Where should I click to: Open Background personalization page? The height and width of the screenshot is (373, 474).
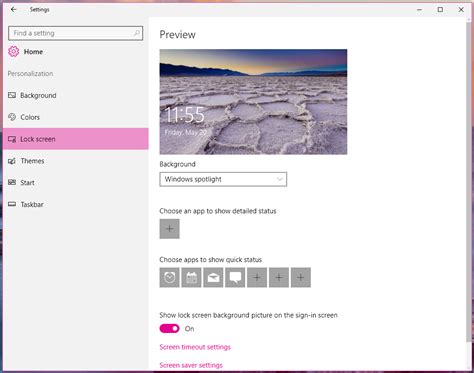coord(76,95)
